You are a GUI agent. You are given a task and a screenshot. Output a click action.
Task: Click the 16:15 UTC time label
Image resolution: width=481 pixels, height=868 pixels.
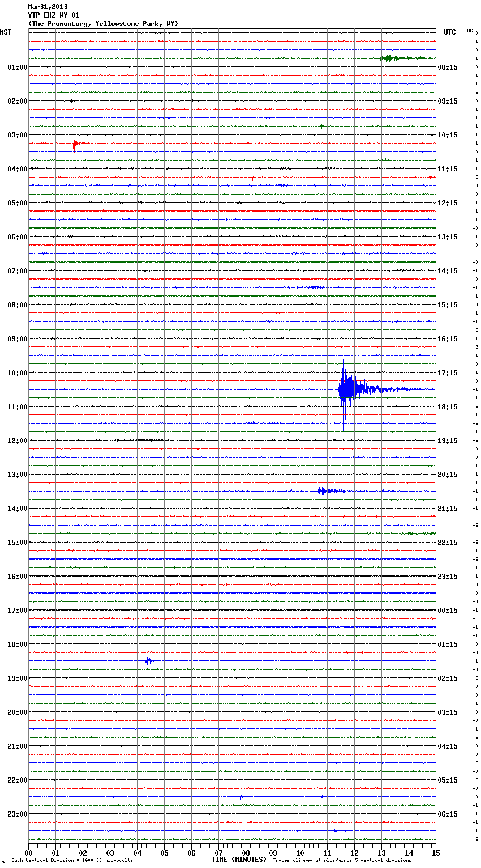[448, 339]
